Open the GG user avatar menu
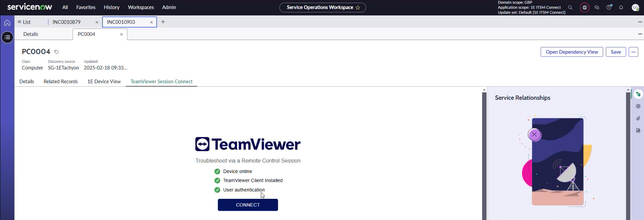Image resolution: width=644 pixels, height=220 pixels. (635, 7)
